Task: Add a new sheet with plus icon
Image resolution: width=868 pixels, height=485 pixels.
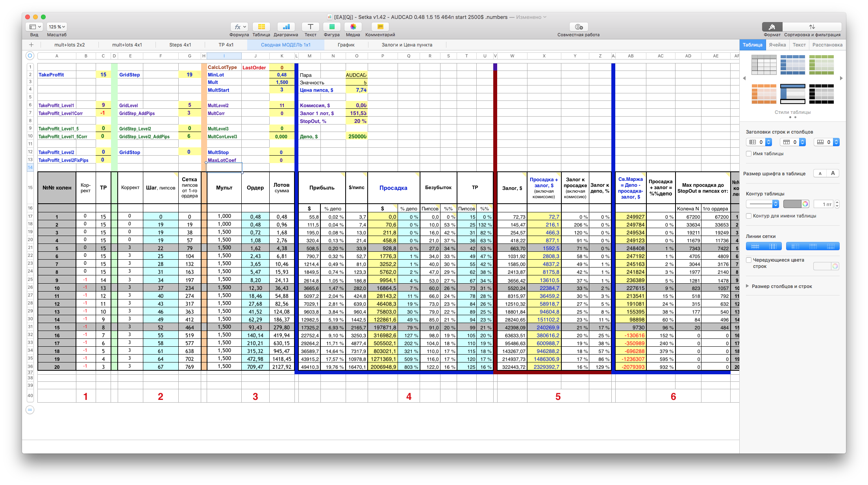Action: tap(31, 45)
